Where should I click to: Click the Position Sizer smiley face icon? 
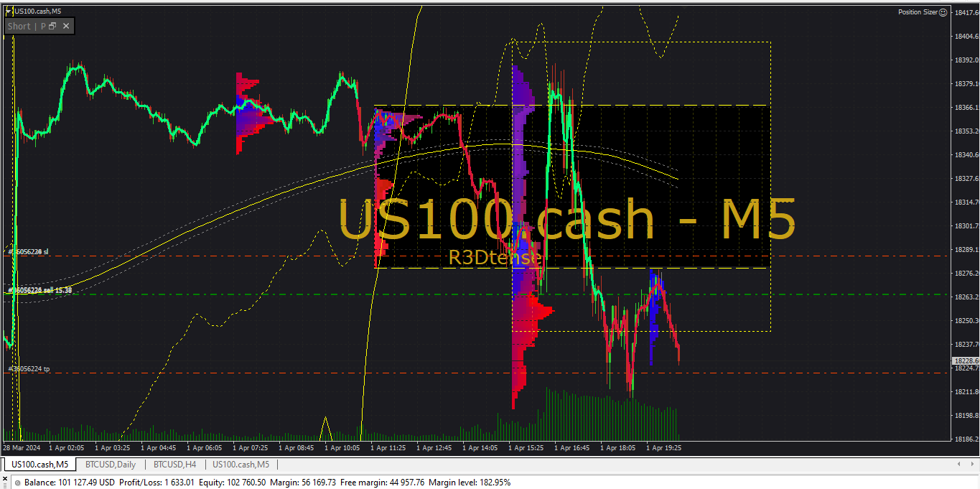(x=943, y=11)
